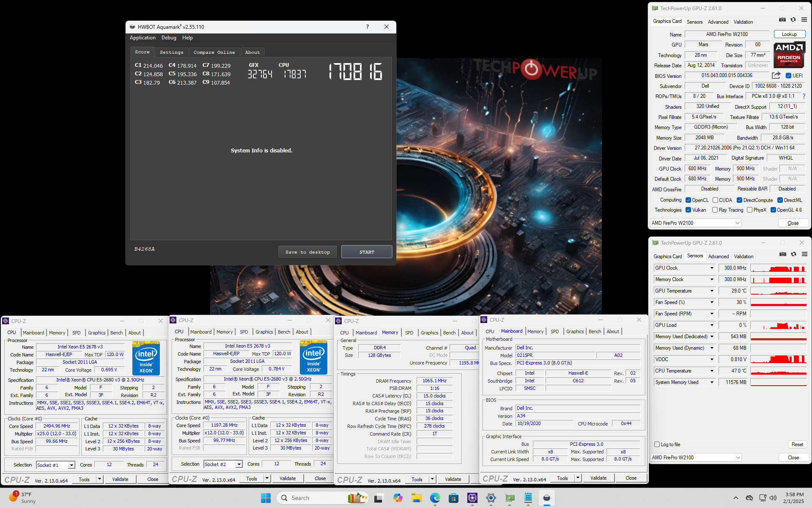Enable Log to file in Sensors window
This screenshot has height=508, width=812.
point(657,444)
